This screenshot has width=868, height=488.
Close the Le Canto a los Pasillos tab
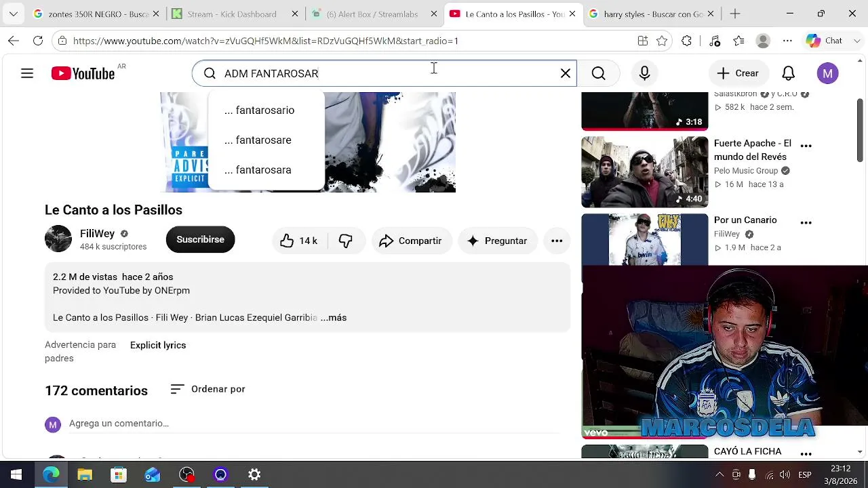tap(572, 14)
